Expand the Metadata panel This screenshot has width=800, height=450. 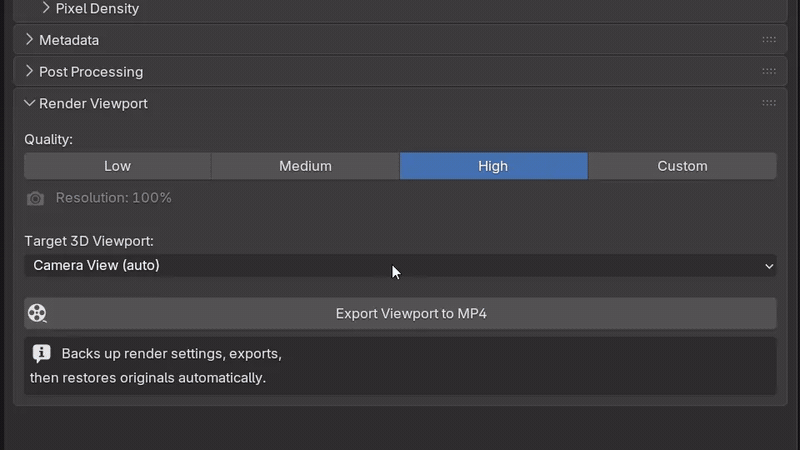(x=29, y=40)
